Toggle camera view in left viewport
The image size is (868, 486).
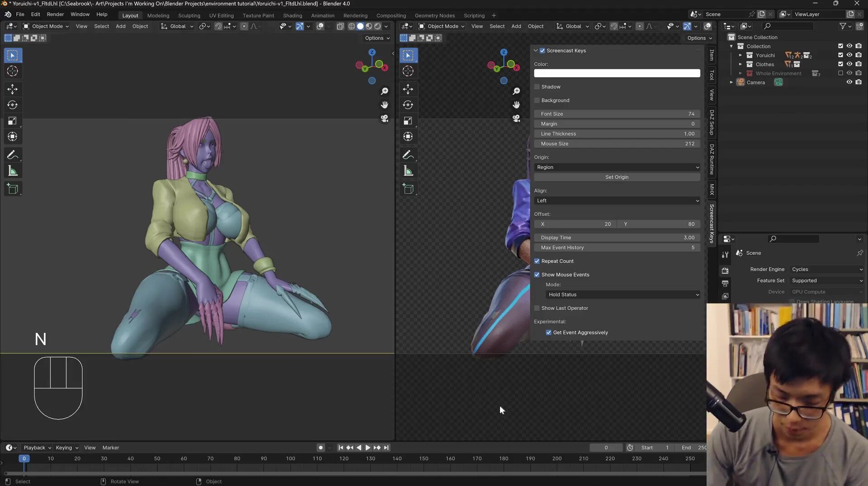point(384,118)
